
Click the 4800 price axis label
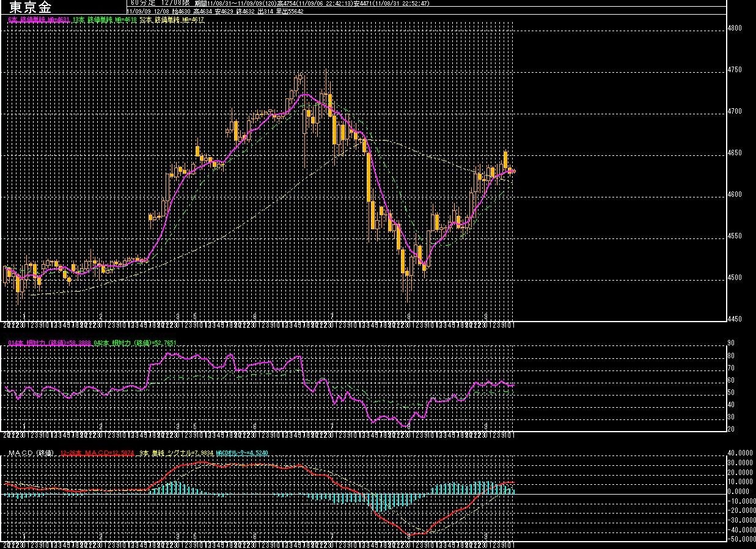(734, 28)
